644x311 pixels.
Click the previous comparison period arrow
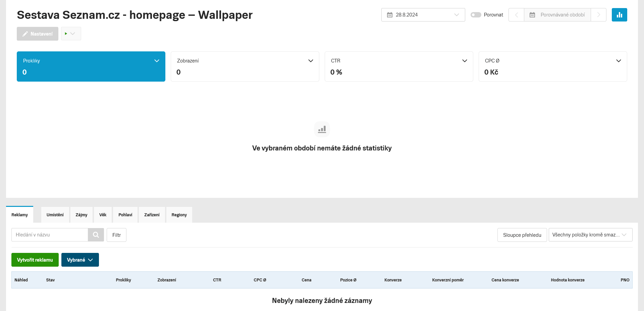(x=517, y=15)
